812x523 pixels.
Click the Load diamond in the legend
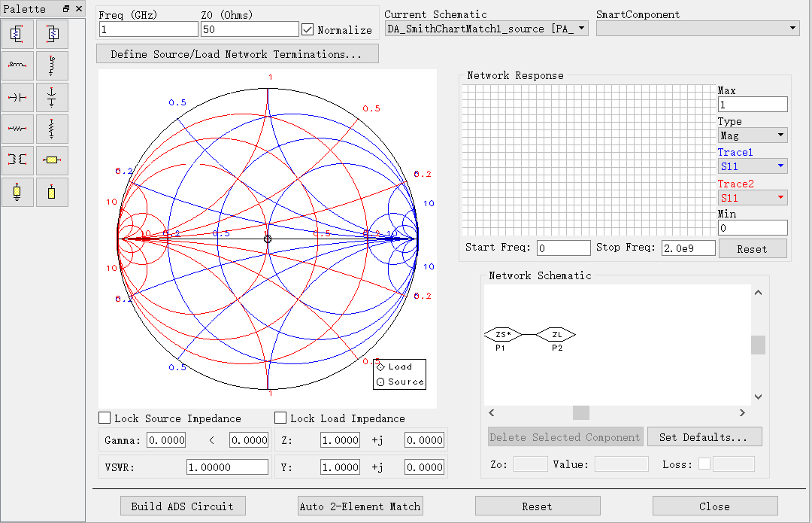pos(380,367)
